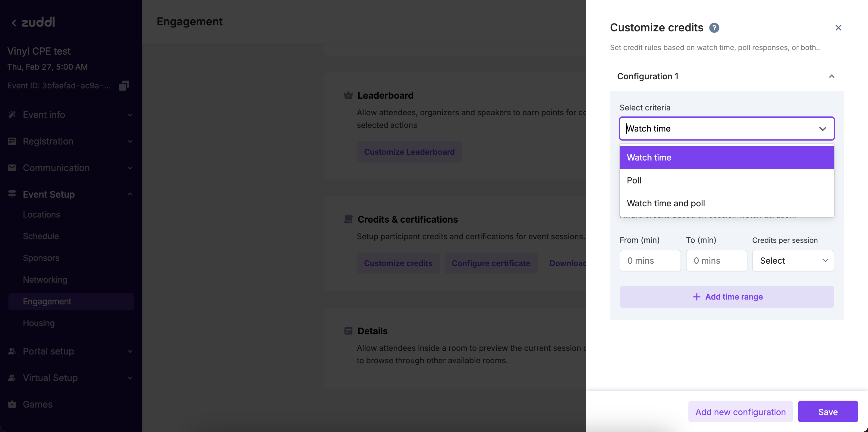
Task: Collapse Configuration 1 with the chevron
Action: [831, 77]
